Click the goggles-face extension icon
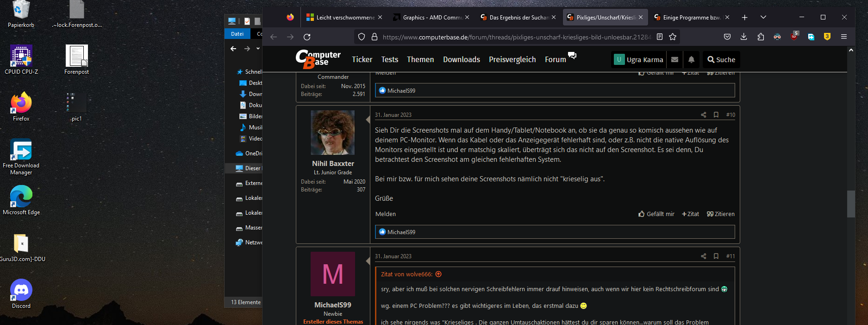Screen dimensions: 868x325 coord(777,37)
